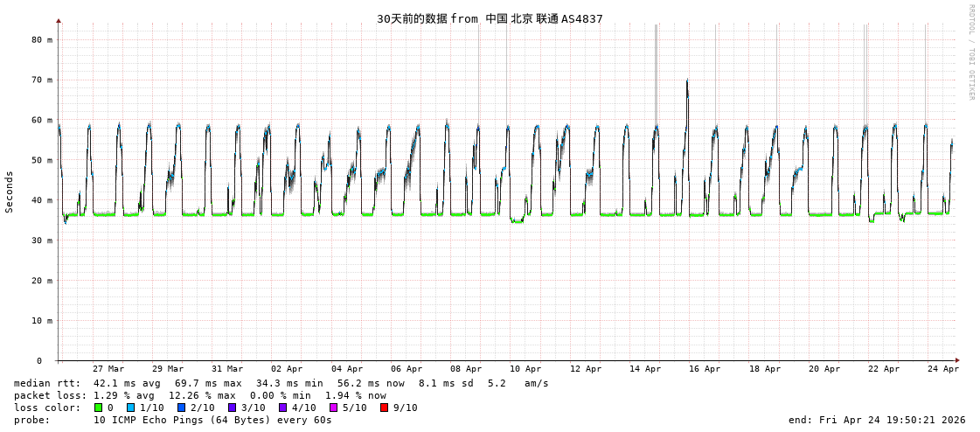Click the light blue 1/10 loss swatch

pyautogui.click(x=131, y=408)
